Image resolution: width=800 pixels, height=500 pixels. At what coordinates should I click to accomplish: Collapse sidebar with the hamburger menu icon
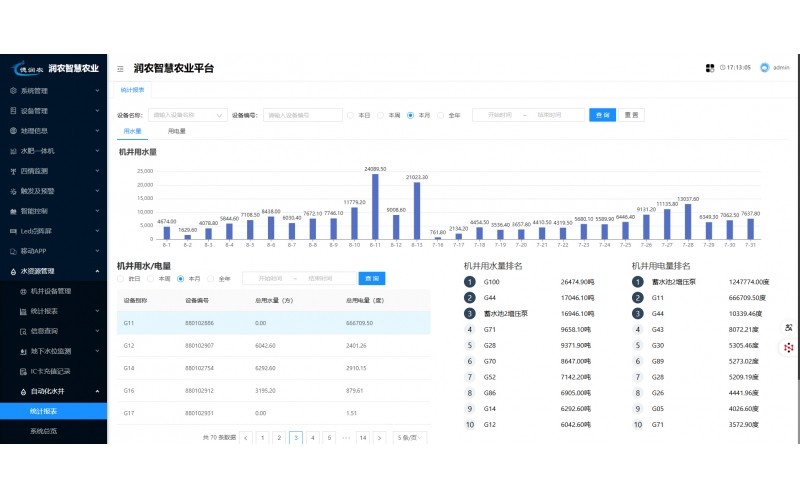[121, 69]
